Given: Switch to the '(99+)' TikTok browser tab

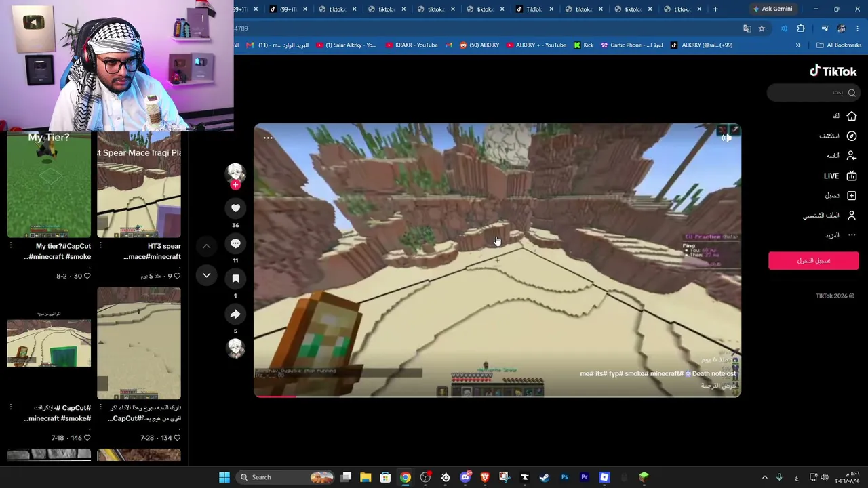Looking at the screenshot, I should click(287, 9).
